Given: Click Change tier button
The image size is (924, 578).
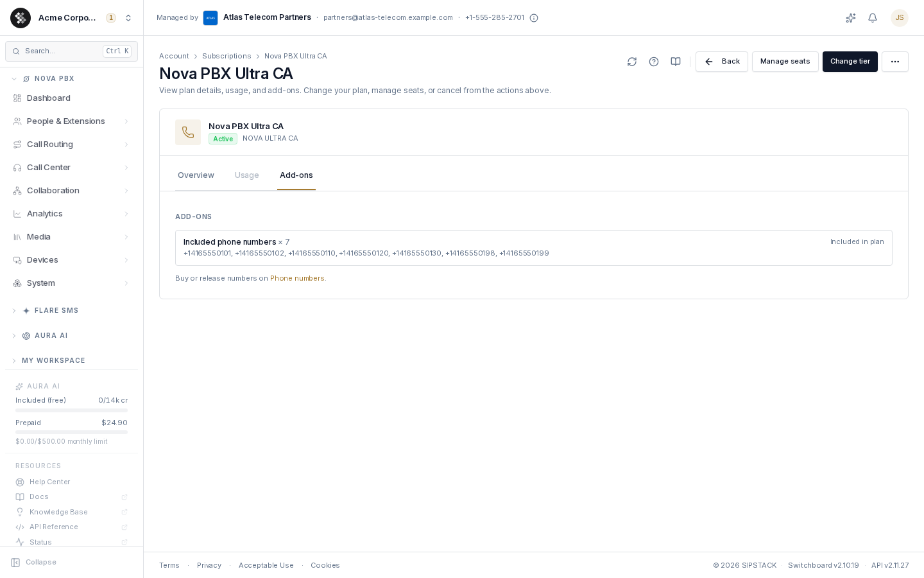Looking at the screenshot, I should point(850,62).
